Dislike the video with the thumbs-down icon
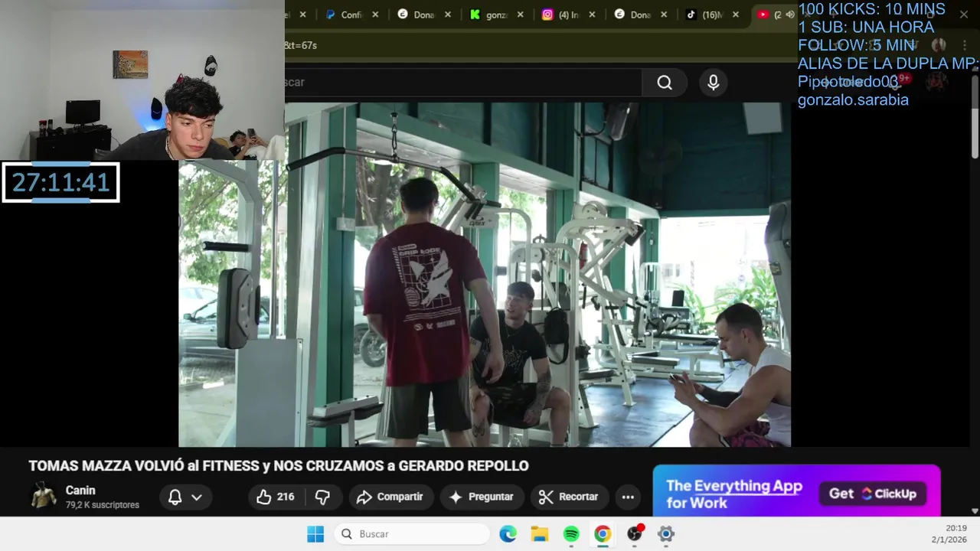This screenshot has width=980, height=551. 323,497
